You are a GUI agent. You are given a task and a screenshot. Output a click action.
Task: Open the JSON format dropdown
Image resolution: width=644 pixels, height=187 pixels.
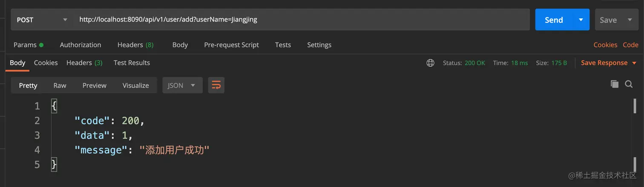182,85
